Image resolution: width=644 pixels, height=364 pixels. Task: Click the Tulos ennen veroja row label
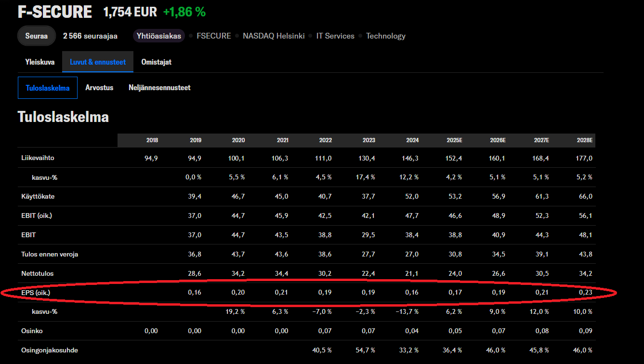click(50, 254)
